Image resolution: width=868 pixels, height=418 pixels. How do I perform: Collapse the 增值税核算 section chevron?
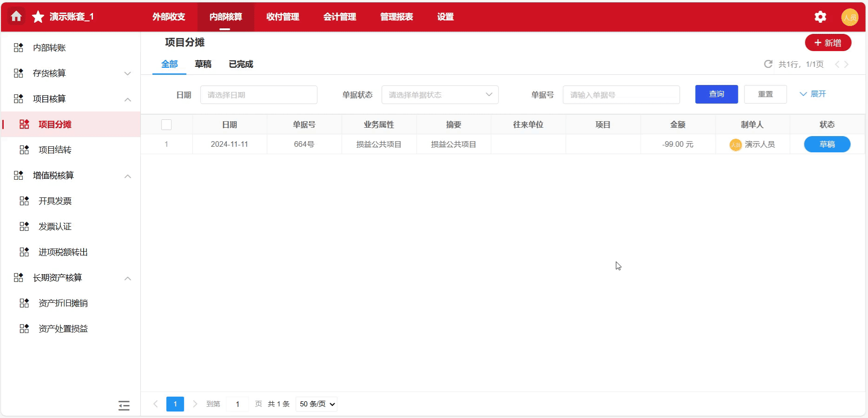pos(128,176)
